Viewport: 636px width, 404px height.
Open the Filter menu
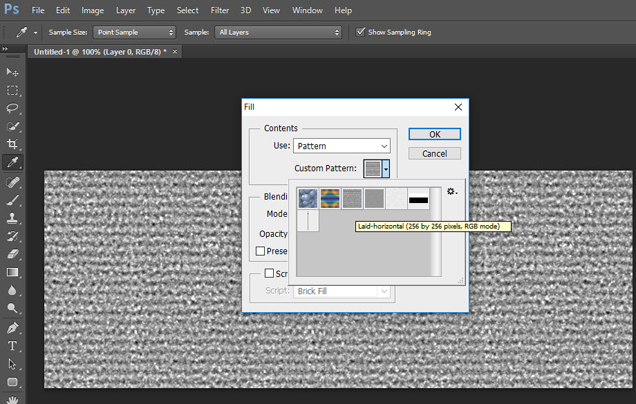[x=220, y=10]
